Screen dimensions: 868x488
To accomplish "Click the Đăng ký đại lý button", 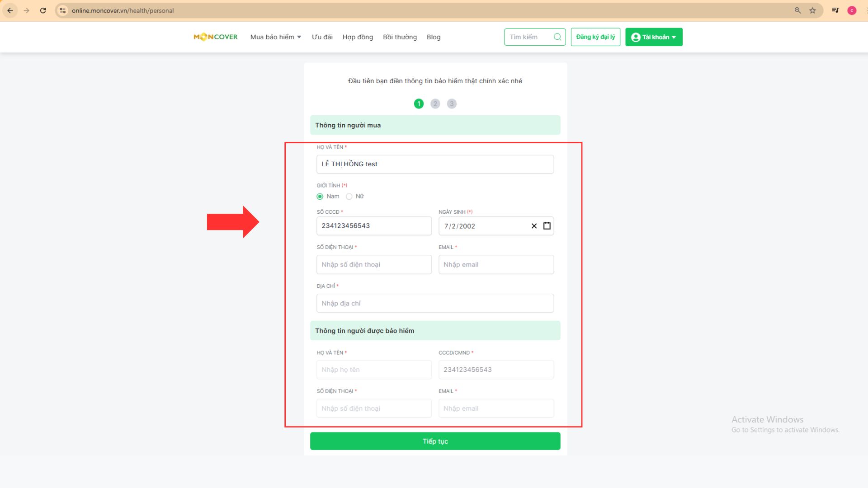I will click(x=595, y=37).
